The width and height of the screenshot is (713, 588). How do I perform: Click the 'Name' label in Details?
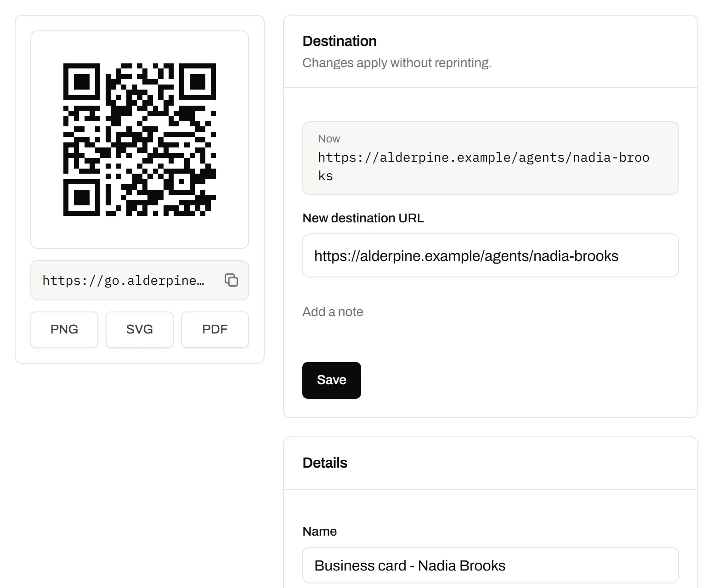click(x=320, y=531)
